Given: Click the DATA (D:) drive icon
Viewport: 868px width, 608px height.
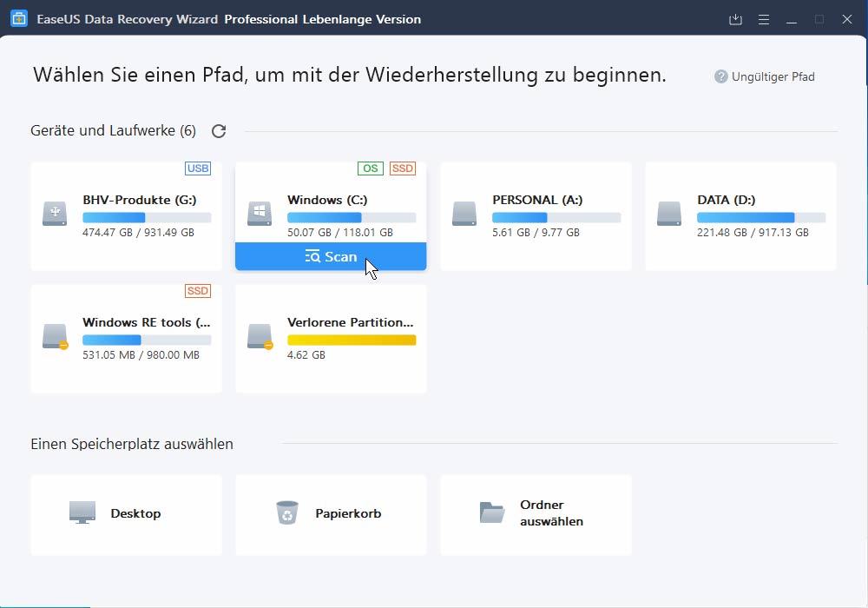Looking at the screenshot, I should pos(669,214).
